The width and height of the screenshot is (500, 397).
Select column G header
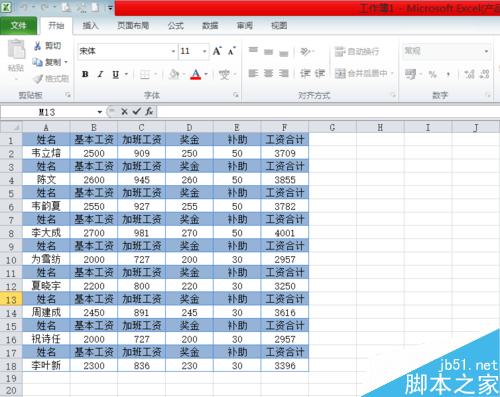pos(332,127)
